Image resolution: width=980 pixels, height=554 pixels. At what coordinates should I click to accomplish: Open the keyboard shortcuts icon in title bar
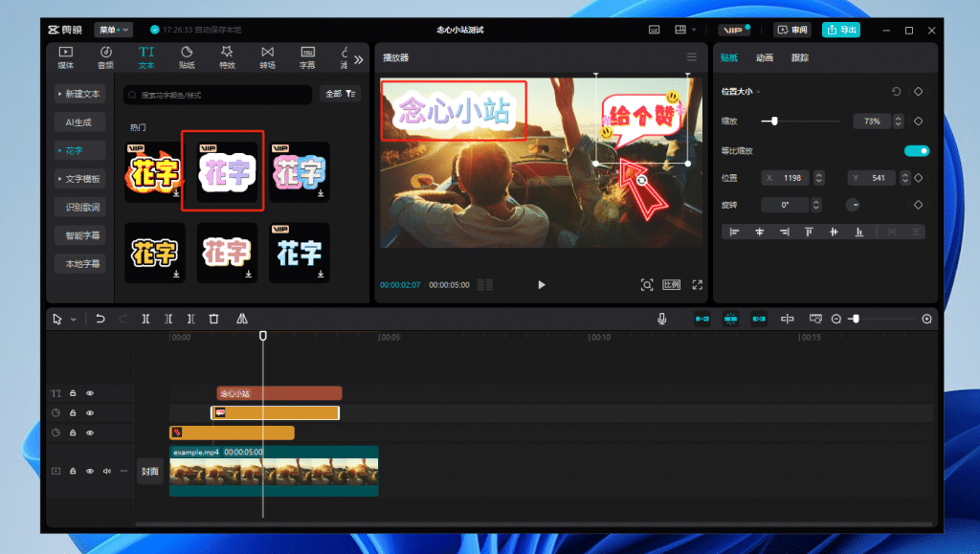[654, 30]
